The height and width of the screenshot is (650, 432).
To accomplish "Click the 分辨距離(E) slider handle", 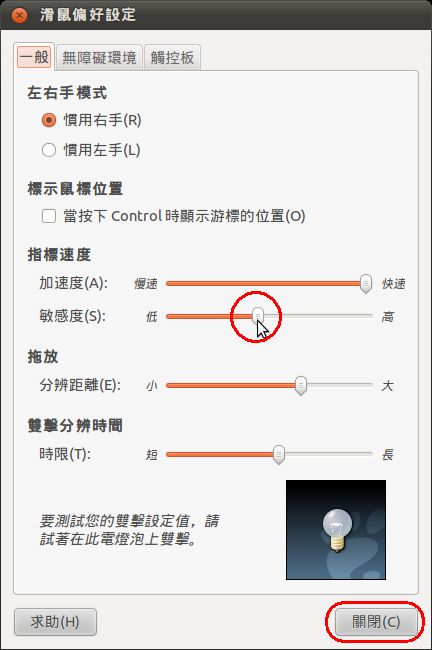I will 301,386.
